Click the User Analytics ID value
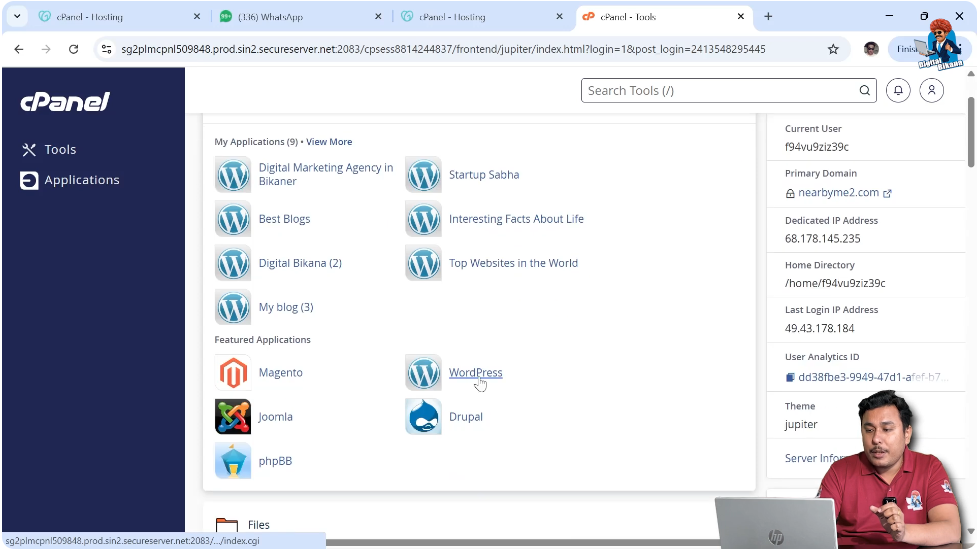This screenshot has width=977, height=549. (x=874, y=377)
